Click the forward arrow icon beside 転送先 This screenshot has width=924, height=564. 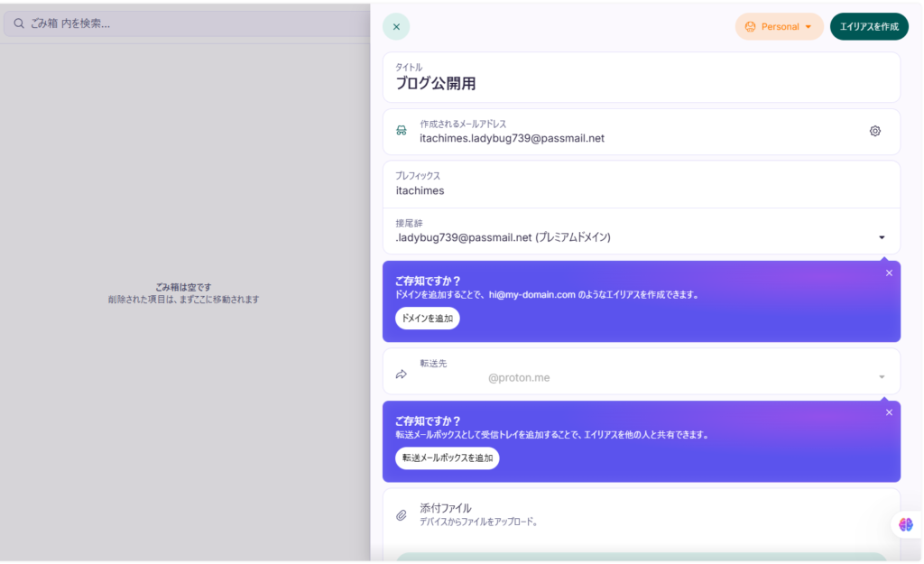pyautogui.click(x=401, y=373)
